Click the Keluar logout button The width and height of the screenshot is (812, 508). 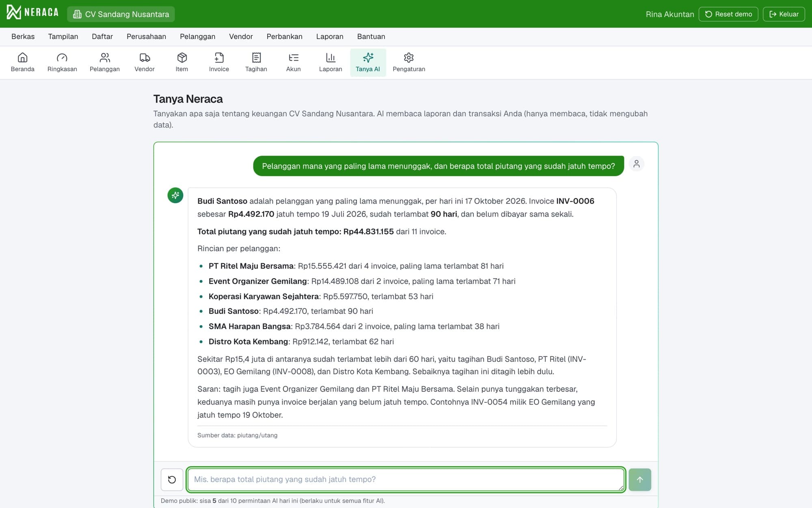pos(784,14)
